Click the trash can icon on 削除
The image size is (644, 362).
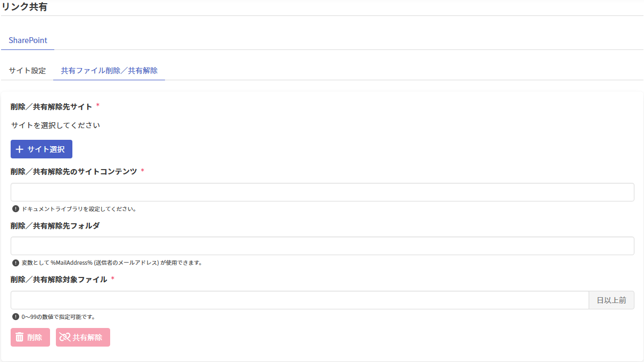click(x=20, y=338)
